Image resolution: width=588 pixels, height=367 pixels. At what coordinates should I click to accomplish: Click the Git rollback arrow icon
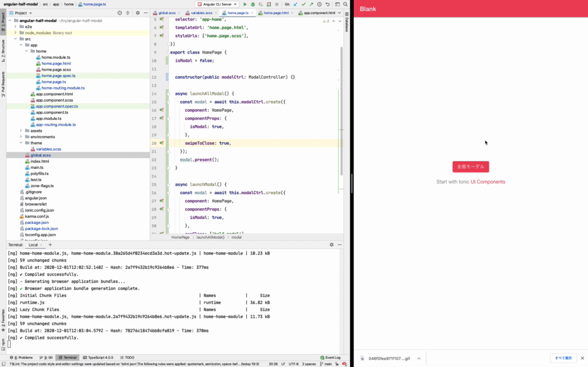tap(328, 5)
